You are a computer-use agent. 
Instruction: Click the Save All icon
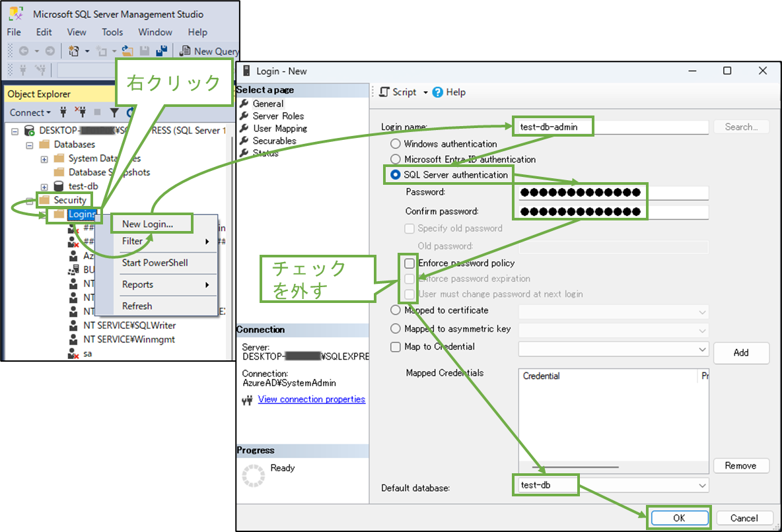click(x=162, y=51)
